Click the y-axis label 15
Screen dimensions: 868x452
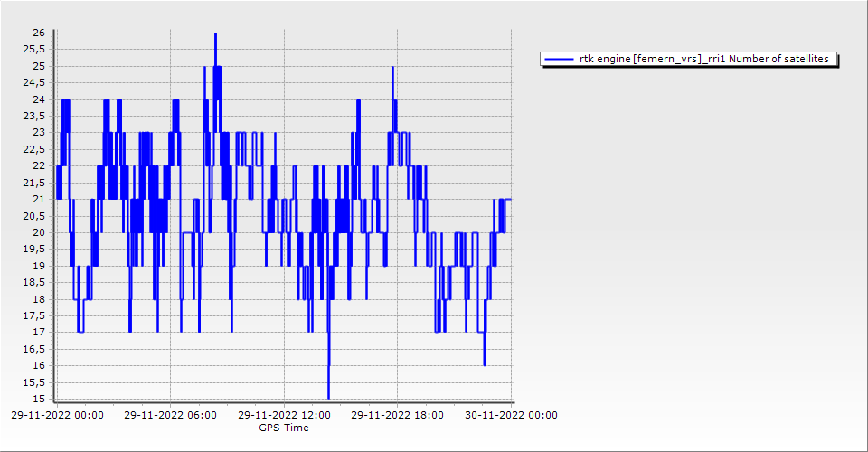coord(39,399)
